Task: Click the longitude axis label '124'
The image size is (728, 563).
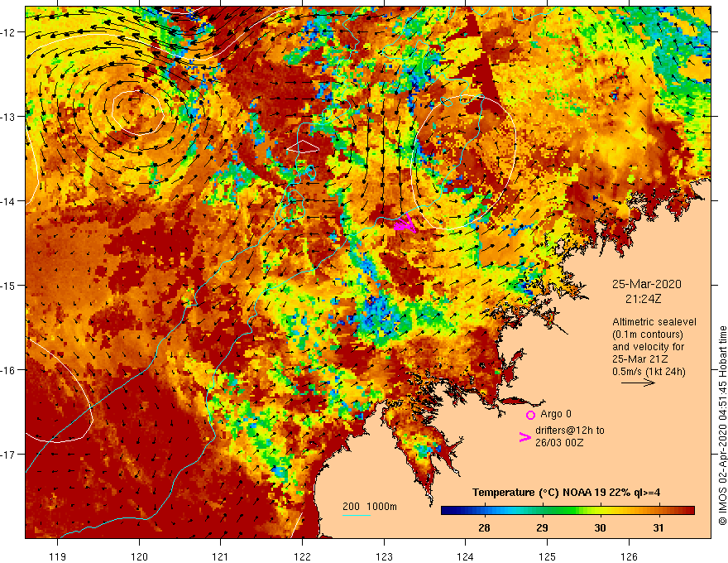Action: [x=466, y=556]
